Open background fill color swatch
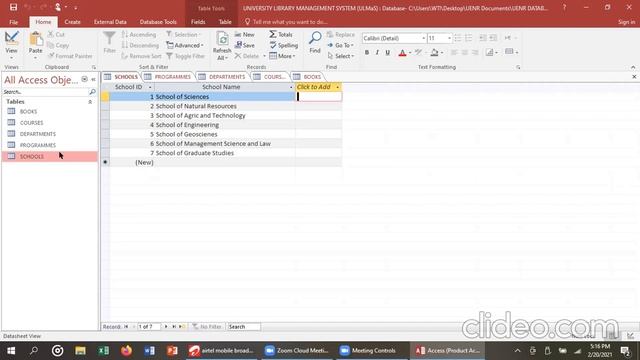 [434, 52]
